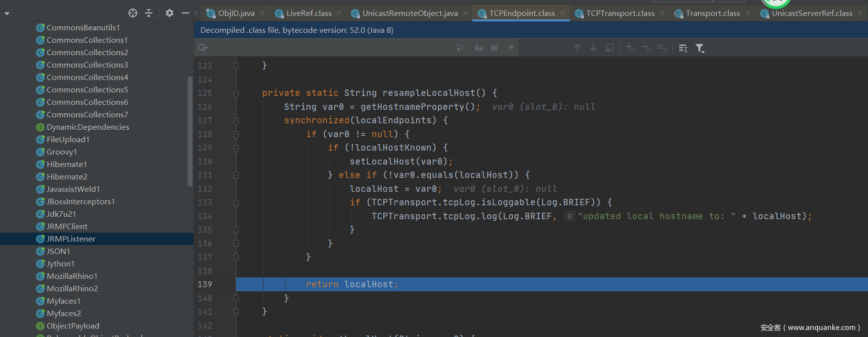The height and width of the screenshot is (337, 868).
Task: Open project panel gear settings
Action: (x=170, y=13)
